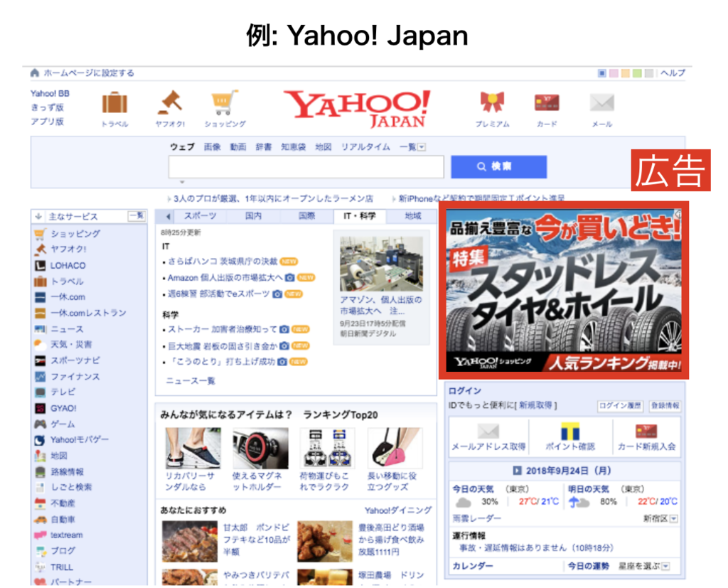Open Yahoo!モバゲー in the sidebar

tap(80, 440)
